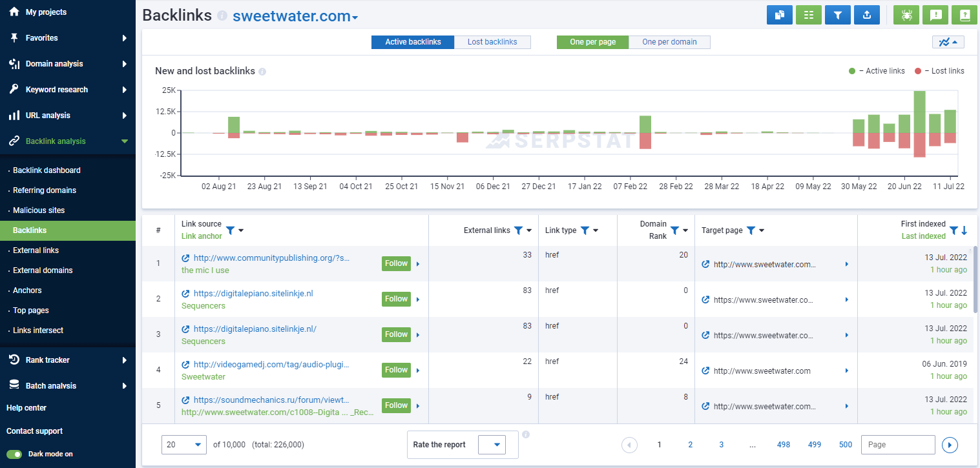Open Malicious sites submenu item
Screen dimensions: 980x468
39,210
